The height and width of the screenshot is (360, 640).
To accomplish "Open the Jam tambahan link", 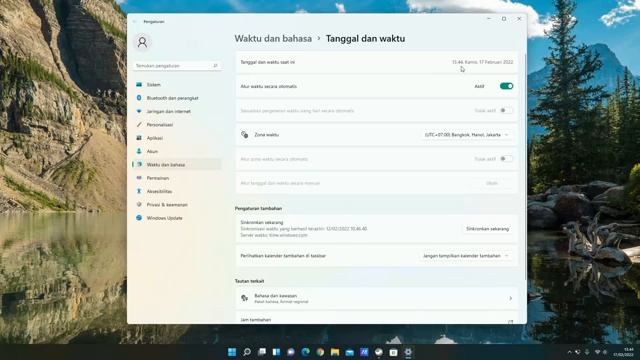I will (x=377, y=318).
